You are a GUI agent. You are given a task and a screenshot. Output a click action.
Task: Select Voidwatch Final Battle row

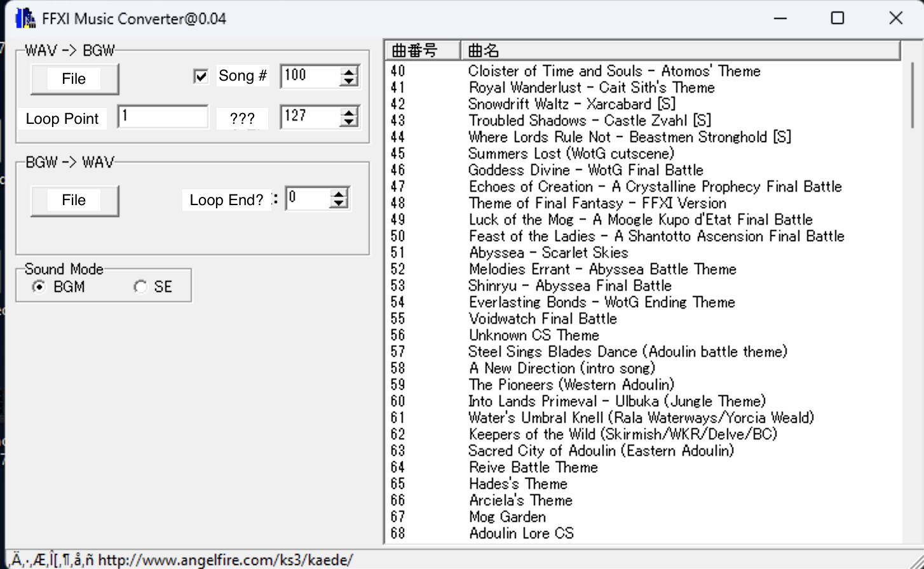pos(644,319)
